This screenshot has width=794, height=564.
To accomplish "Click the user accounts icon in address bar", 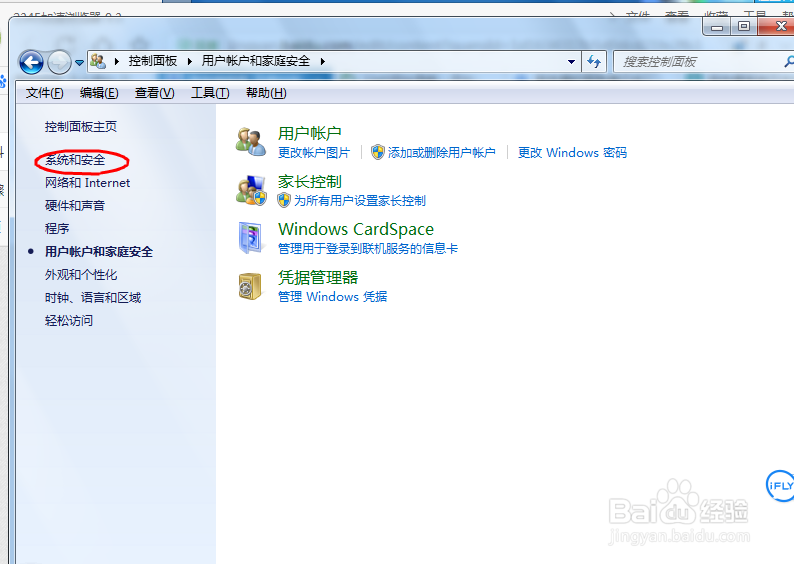I will coord(98,61).
